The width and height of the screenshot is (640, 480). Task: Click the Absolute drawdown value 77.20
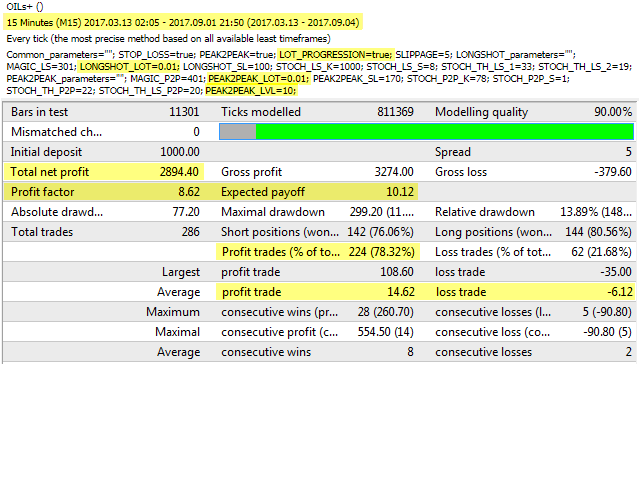pyautogui.click(x=186, y=212)
